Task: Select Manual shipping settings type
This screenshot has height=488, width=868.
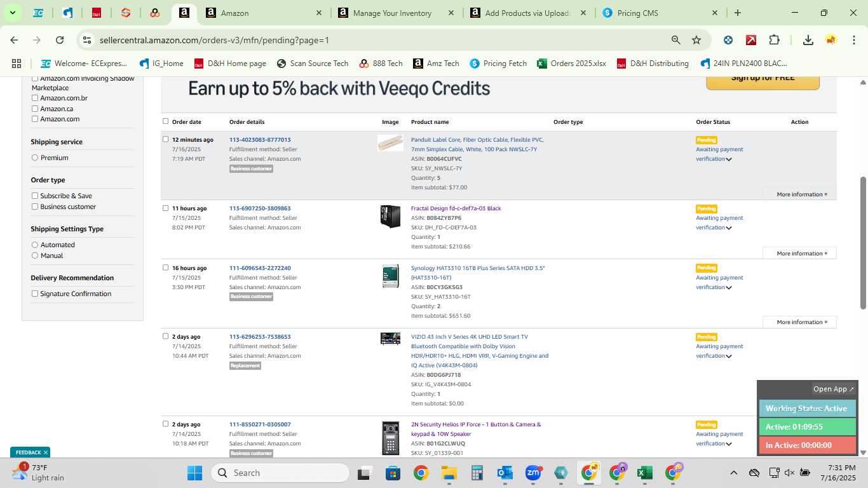Action: pos(35,255)
